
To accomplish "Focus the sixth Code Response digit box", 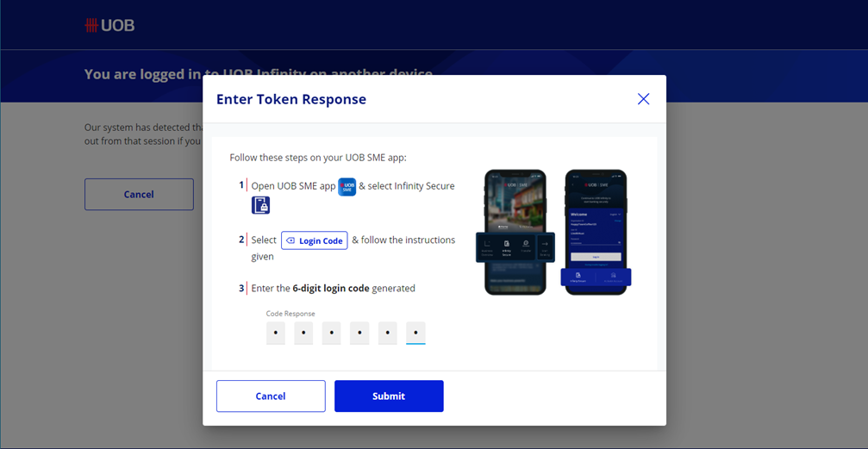I will pos(415,334).
